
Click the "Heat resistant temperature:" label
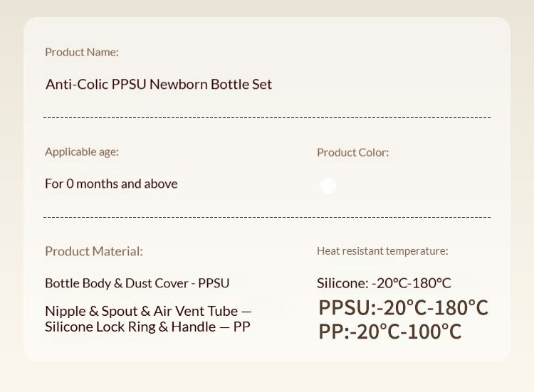point(382,250)
